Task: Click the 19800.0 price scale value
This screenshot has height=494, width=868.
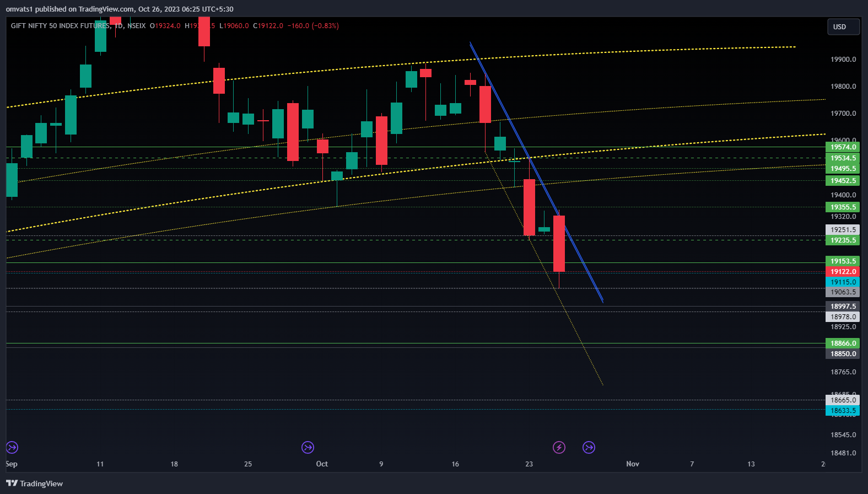Action: (x=843, y=87)
